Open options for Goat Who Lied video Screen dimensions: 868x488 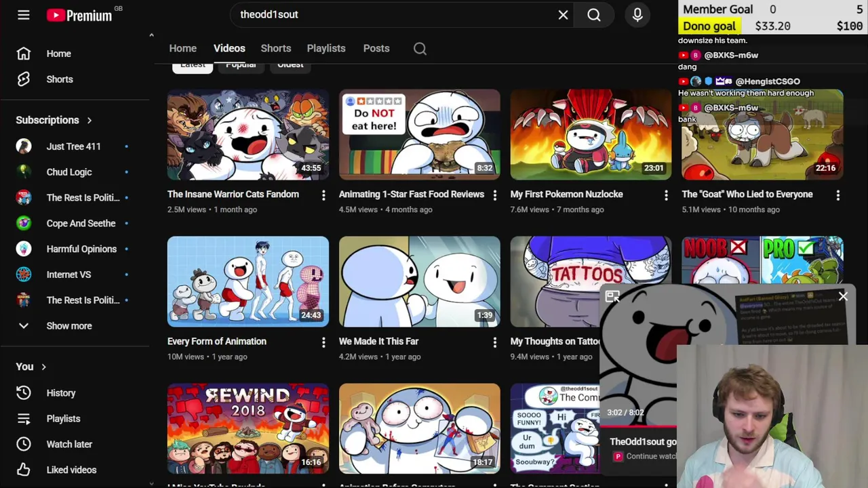838,195
